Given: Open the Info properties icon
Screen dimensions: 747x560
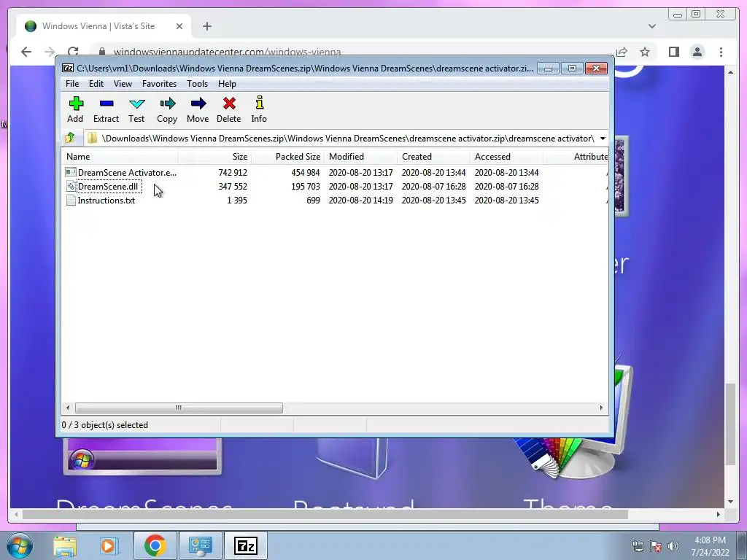Looking at the screenshot, I should 259,109.
